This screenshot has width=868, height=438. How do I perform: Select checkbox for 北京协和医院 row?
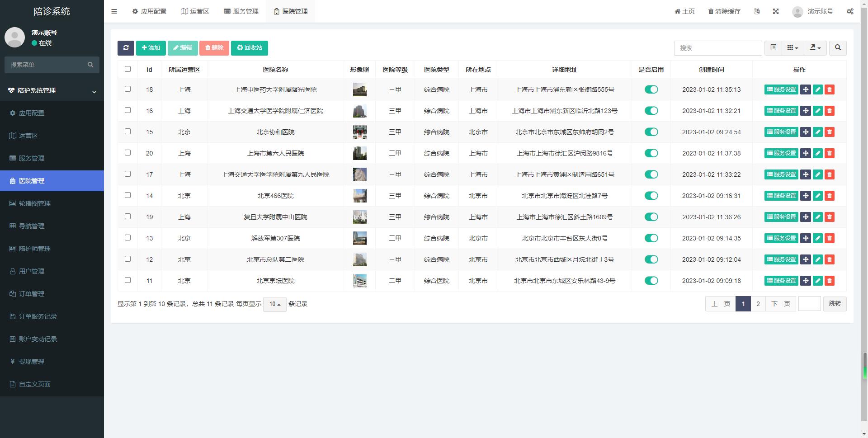click(x=127, y=132)
